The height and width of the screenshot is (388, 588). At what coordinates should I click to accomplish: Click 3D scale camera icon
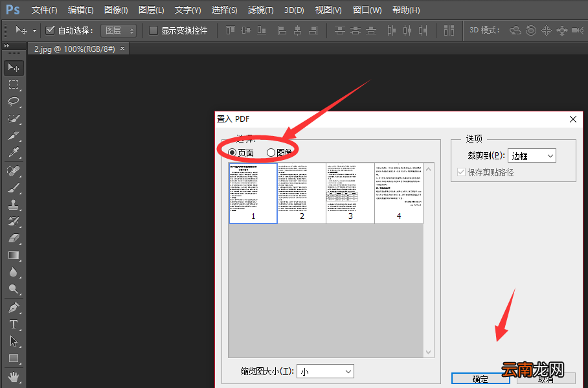tap(578, 30)
